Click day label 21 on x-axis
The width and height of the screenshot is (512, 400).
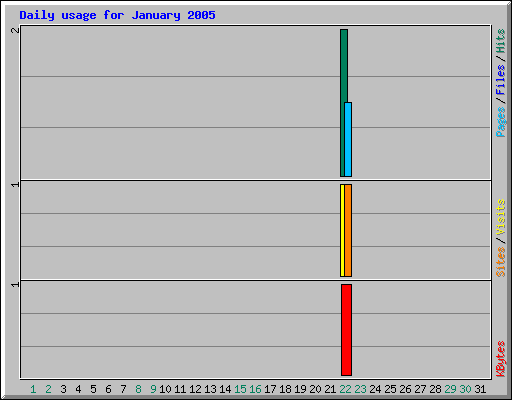click(330, 389)
